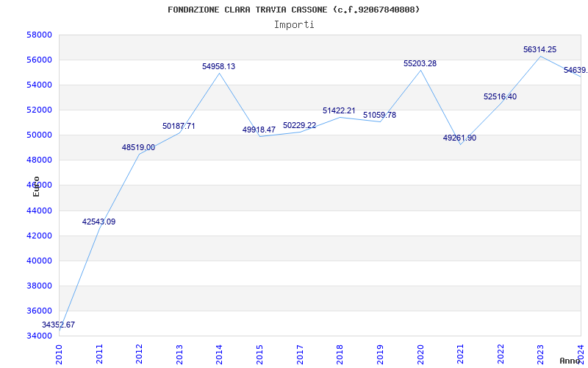Click data label 34352.67
The width and height of the screenshot is (588, 368).
[x=58, y=325]
